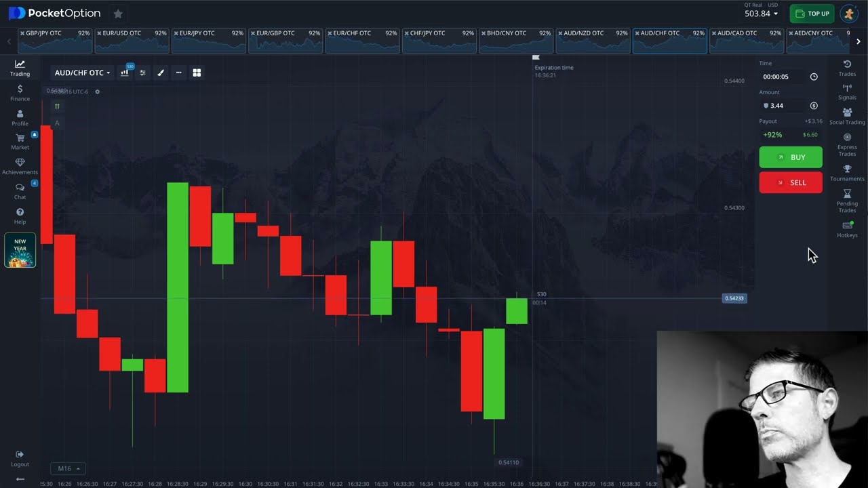Click the New Year promo banner
868x488 pixels.
20,250
